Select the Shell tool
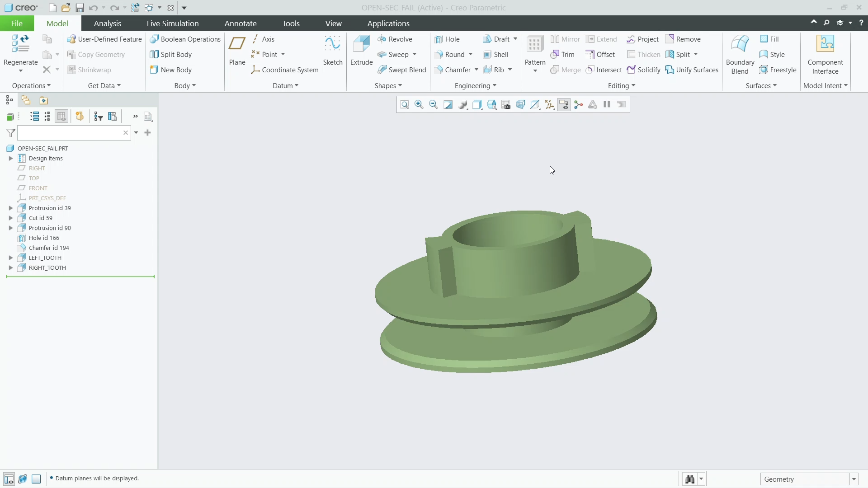The image size is (868, 488). pos(495,55)
